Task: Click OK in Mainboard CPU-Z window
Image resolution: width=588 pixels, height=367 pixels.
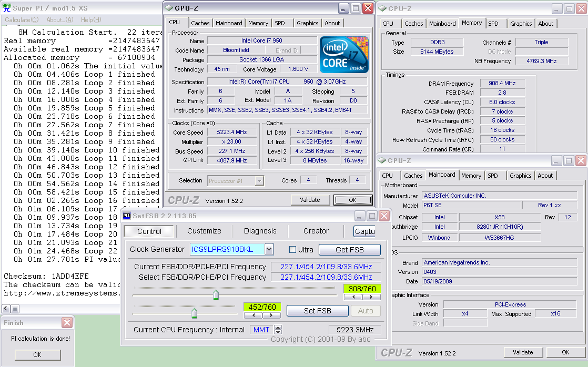Action: tap(565, 352)
